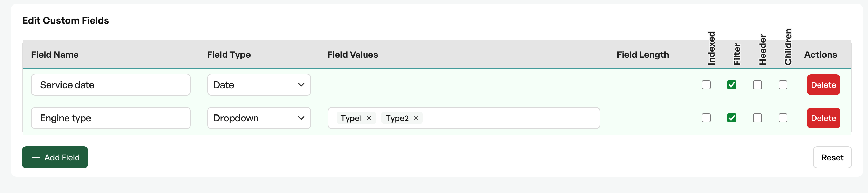This screenshot has height=193, width=868.
Task: Enable Header checkbox for Engine type
Action: tap(757, 118)
